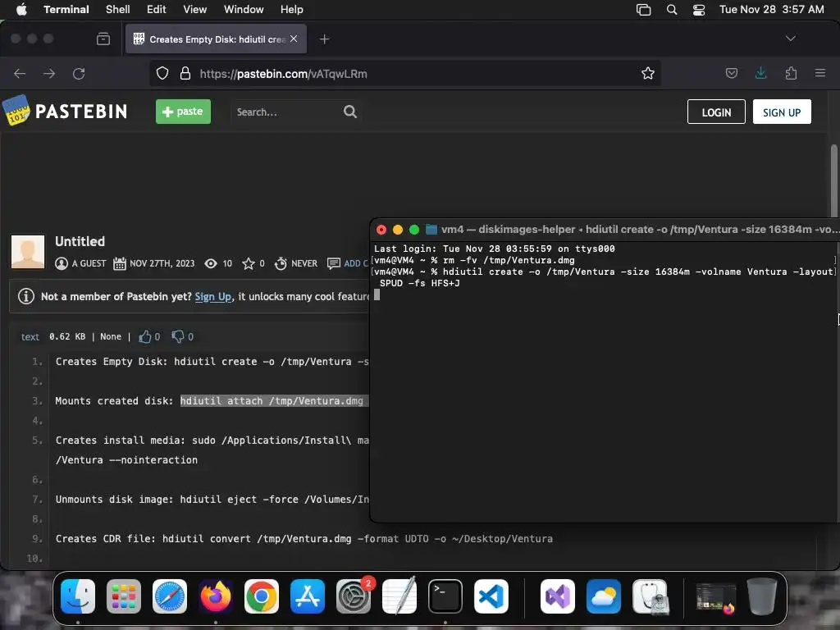Open TextEdit from the Dock
840x630 pixels.
[399, 596]
